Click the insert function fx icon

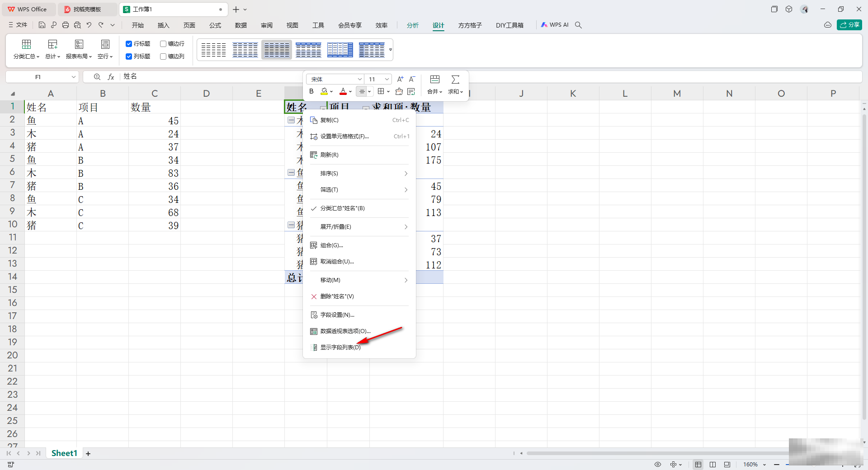(111, 77)
